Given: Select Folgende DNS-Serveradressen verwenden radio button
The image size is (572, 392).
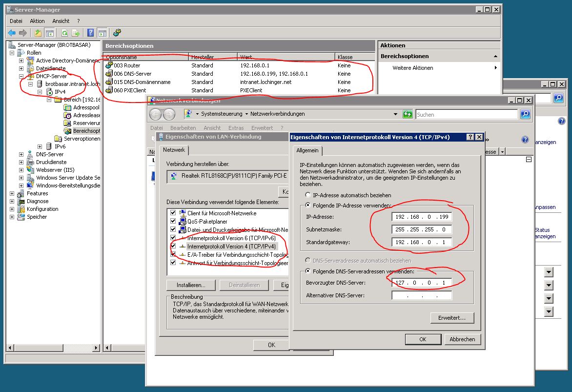Looking at the screenshot, I should coord(308,271).
